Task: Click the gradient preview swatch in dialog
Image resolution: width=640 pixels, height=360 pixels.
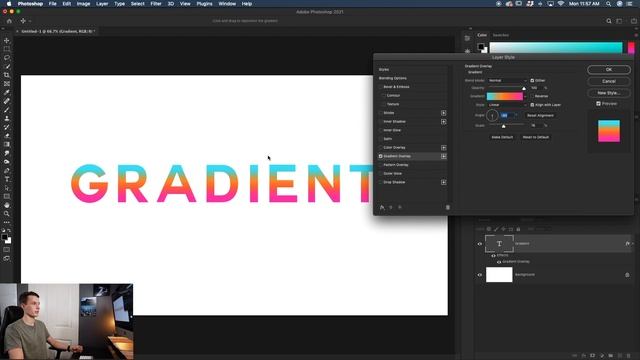Action: point(504,96)
